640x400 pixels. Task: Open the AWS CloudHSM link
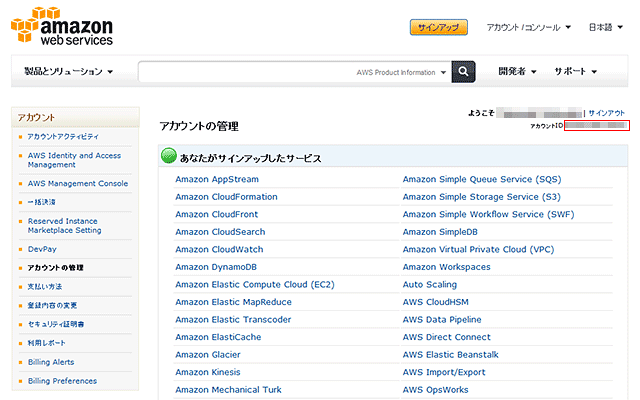[436, 302]
